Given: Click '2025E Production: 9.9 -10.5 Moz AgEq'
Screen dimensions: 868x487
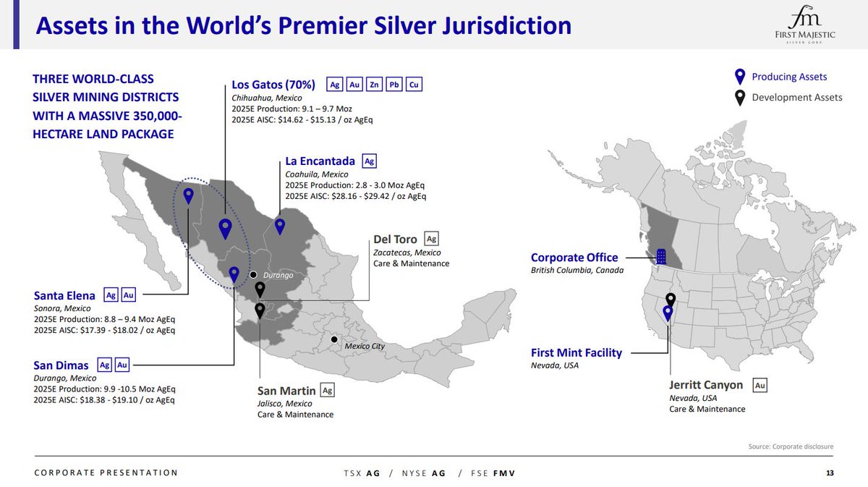Looking at the screenshot, I should 104,389.
